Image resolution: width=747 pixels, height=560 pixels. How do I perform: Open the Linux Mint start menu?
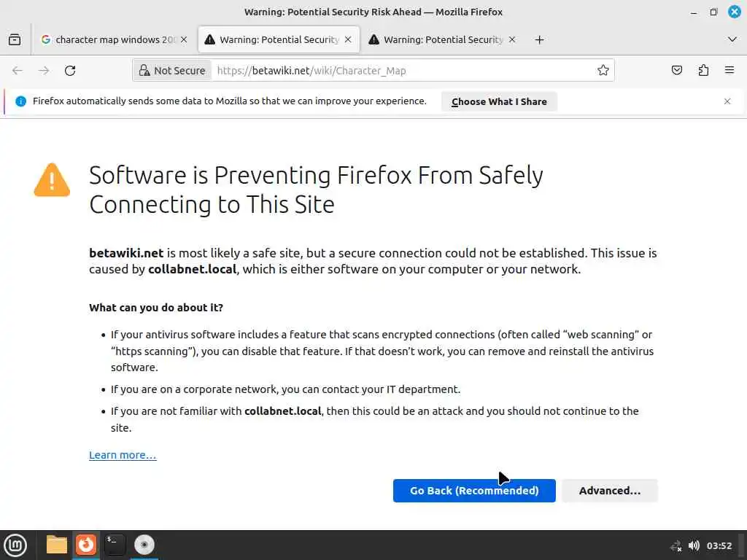[x=15, y=545]
